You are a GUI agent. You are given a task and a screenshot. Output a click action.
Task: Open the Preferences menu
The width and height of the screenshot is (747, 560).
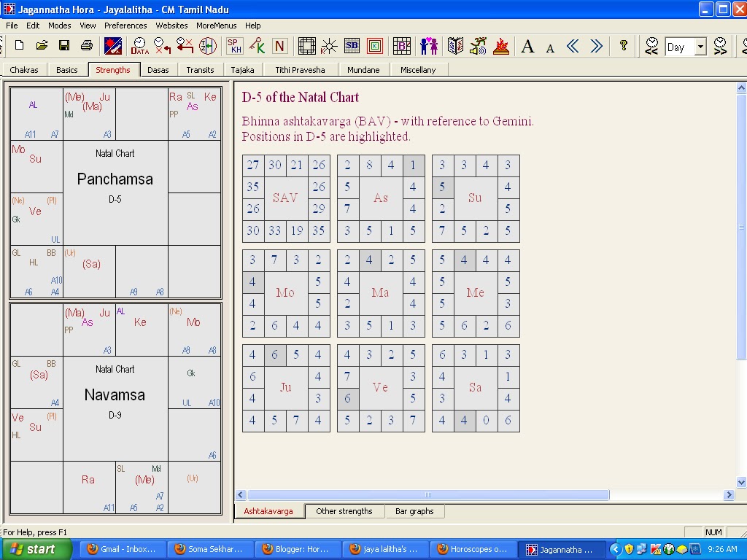click(x=125, y=26)
